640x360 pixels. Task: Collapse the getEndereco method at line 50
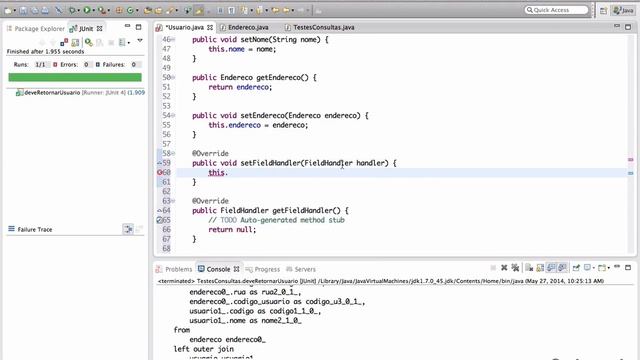(173, 77)
